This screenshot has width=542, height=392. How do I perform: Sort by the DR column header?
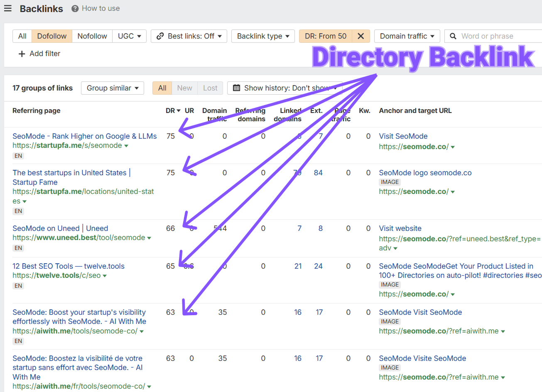(x=173, y=110)
